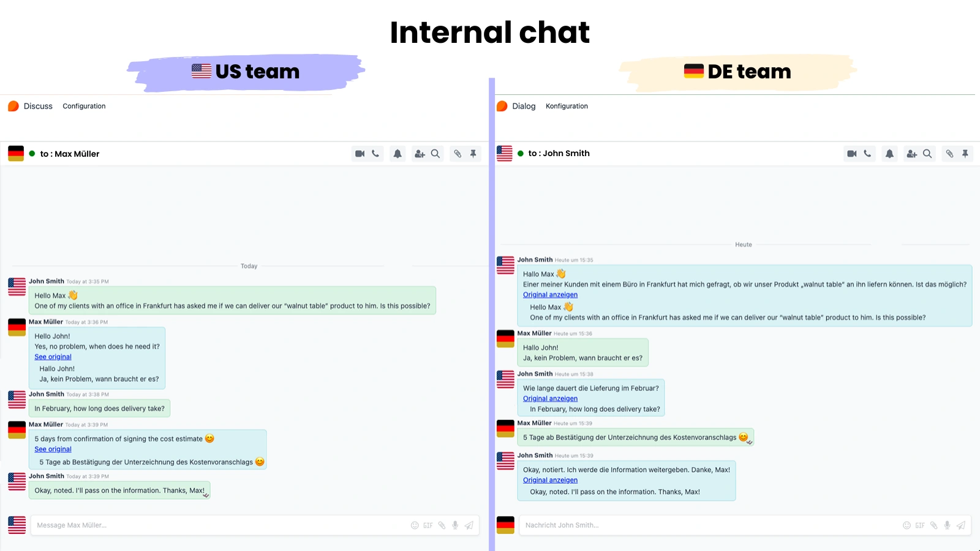This screenshot has height=551, width=980.
Task: Click add user icon in Max Müller chat
Action: (420, 154)
